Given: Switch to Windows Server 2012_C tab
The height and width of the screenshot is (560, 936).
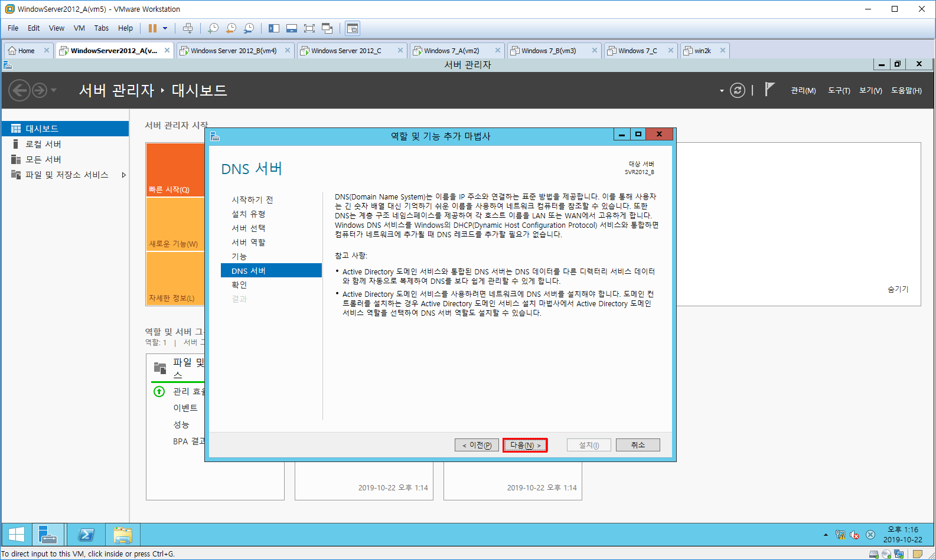Looking at the screenshot, I should point(347,51).
